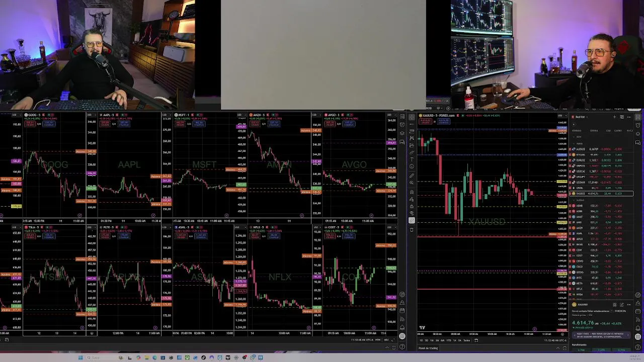Select the BTCUSD row in watchlist
The width and height of the screenshot is (644, 362).
click(601, 155)
